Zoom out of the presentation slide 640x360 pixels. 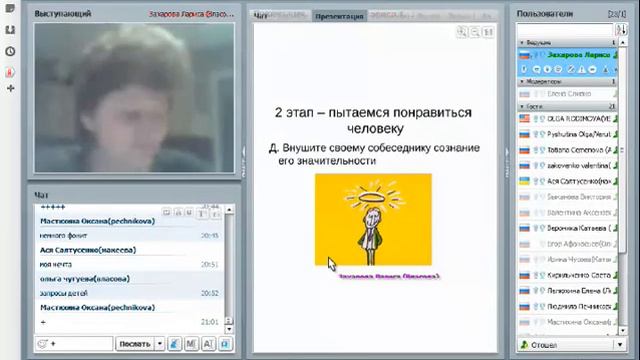point(475,32)
